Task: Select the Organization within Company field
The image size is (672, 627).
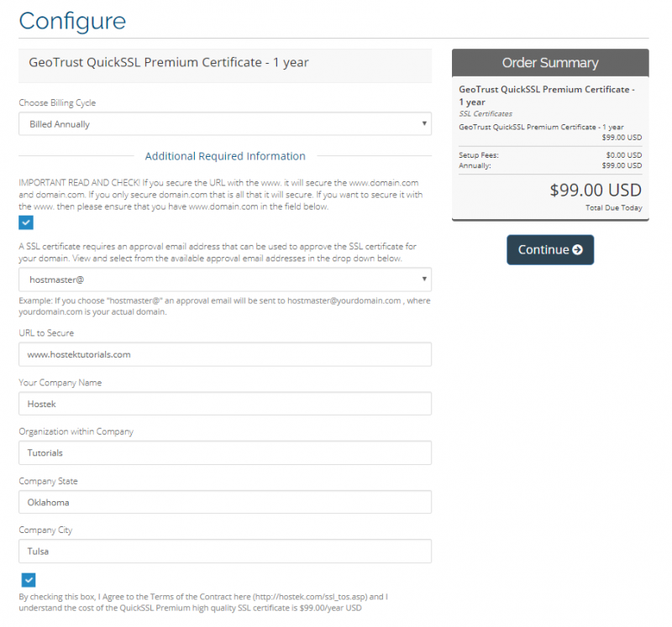Action: pos(224,453)
